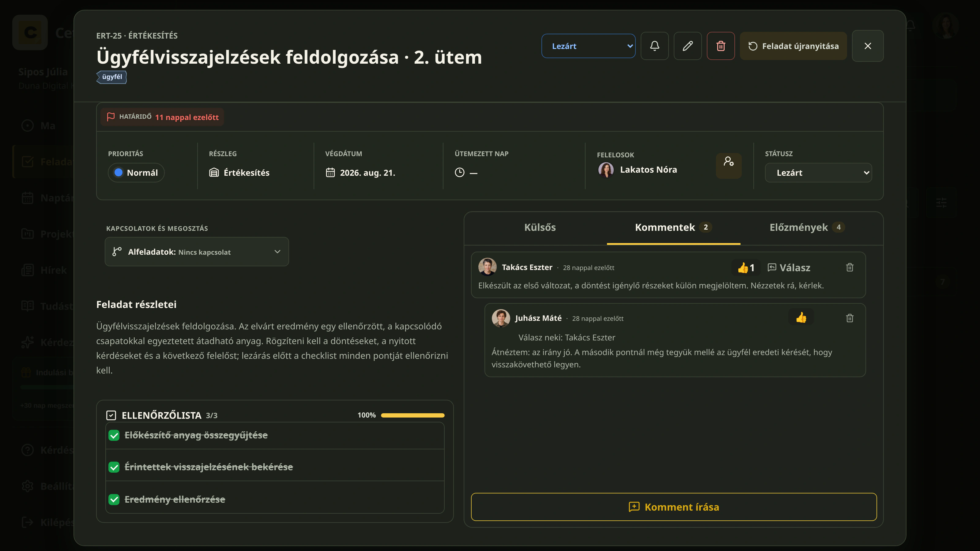Close the task dialog with X
Image resolution: width=980 pixels, height=551 pixels.
click(867, 46)
